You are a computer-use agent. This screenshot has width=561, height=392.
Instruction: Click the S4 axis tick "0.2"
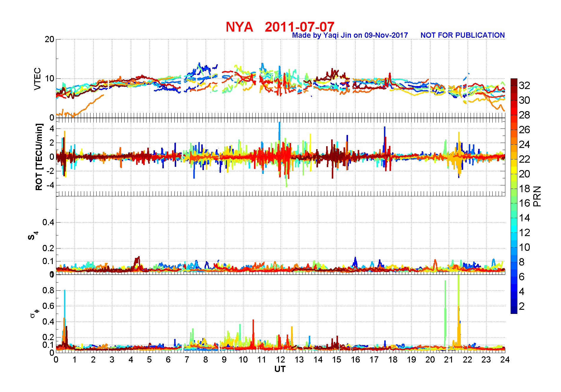pos(48,248)
